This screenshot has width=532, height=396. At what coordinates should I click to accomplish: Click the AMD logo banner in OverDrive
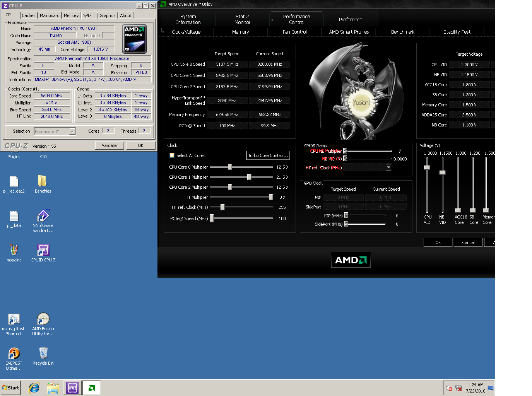pyautogui.click(x=351, y=260)
